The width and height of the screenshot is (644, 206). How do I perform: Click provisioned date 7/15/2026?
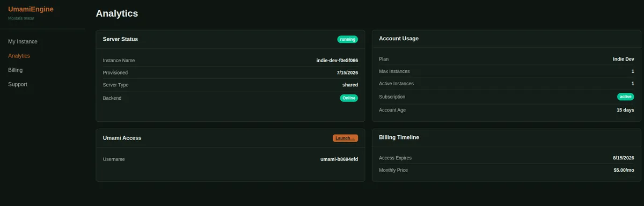347,72
